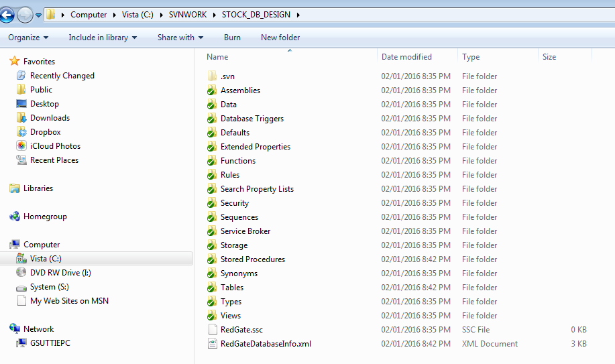Viewport: 615px width, 364px height.
Task: Click SVNWORK in the address breadcrumb
Action: pyautogui.click(x=189, y=14)
